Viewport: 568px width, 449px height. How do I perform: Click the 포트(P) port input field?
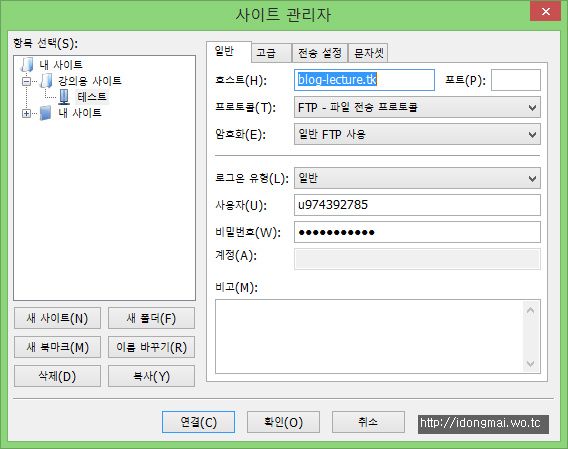pyautogui.click(x=516, y=80)
